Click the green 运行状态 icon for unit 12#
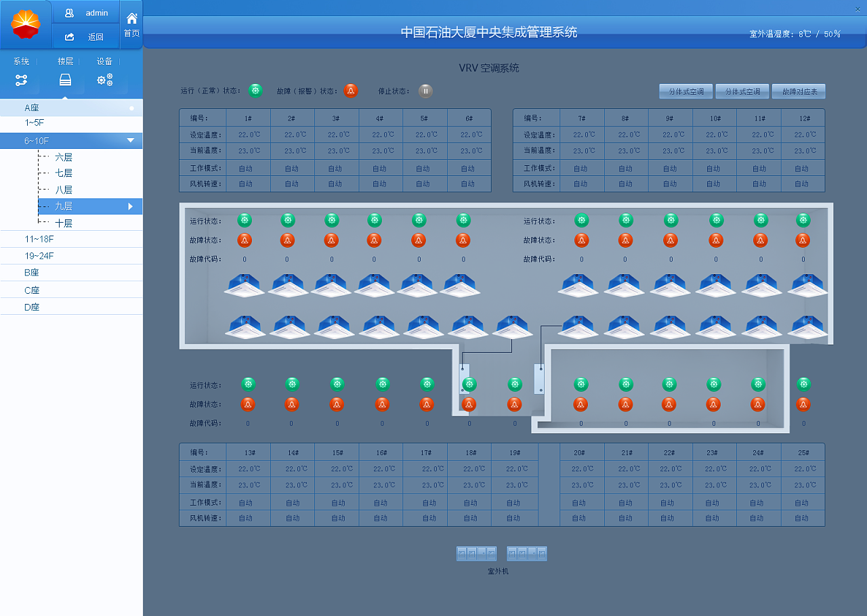This screenshot has width=867, height=616. [x=803, y=220]
